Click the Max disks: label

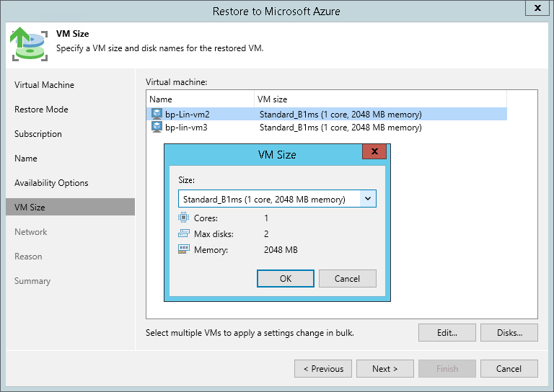[214, 234]
